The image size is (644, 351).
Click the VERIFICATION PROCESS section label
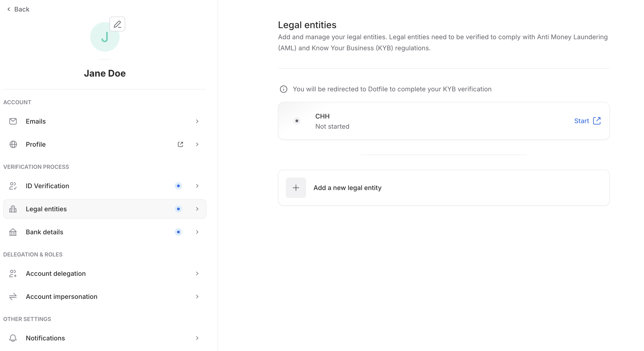pyautogui.click(x=36, y=167)
